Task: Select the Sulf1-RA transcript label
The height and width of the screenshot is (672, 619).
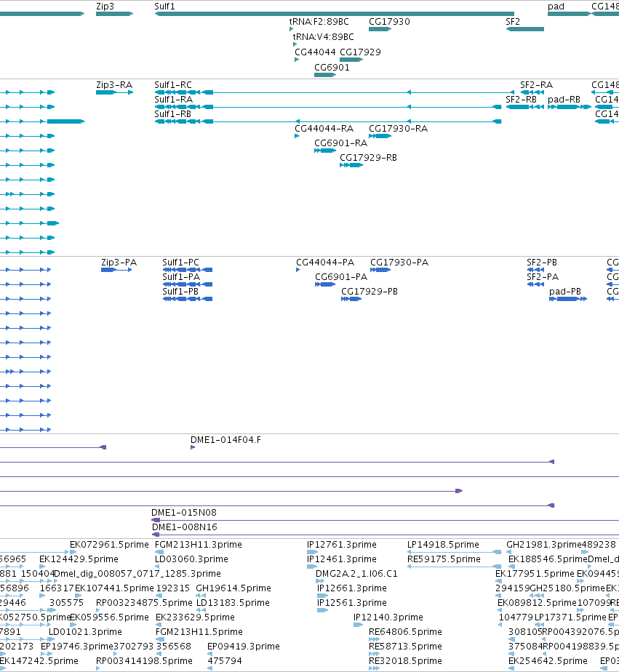Action: (174, 100)
